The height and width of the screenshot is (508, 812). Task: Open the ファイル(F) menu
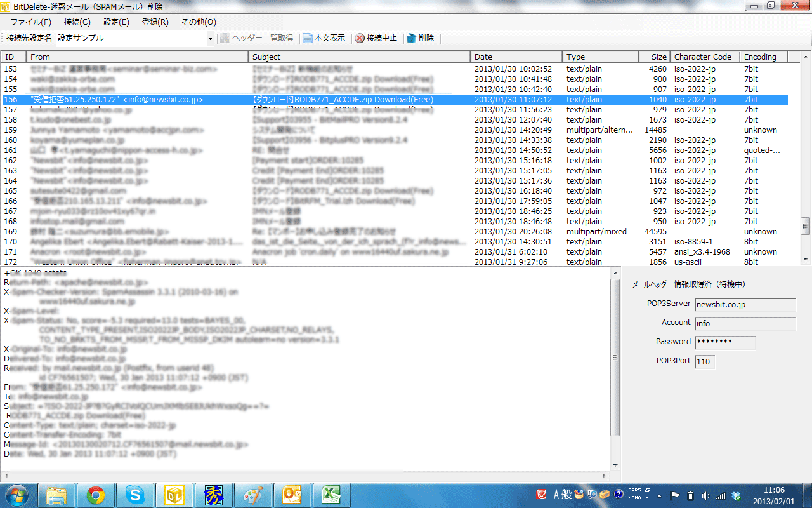click(x=30, y=22)
